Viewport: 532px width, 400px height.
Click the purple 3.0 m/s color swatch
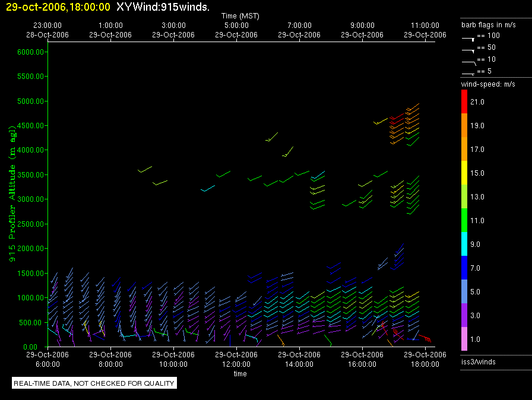pyautogui.click(x=464, y=315)
